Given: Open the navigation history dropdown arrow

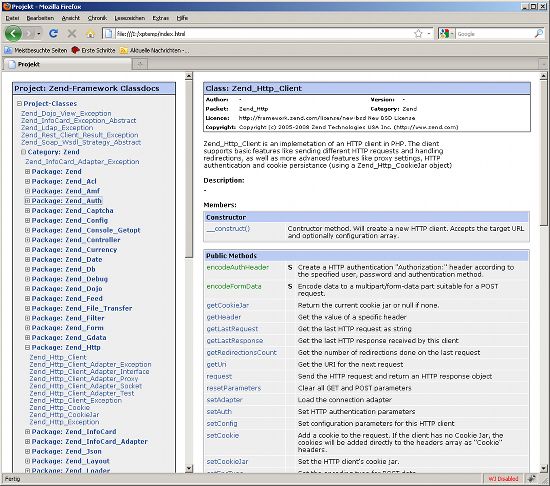Looking at the screenshot, I should coord(39,34).
